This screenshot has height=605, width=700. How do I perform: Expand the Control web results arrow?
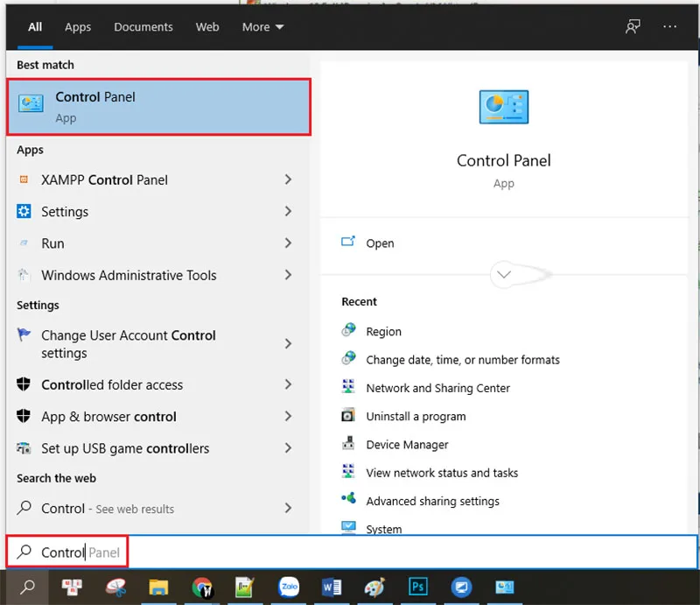point(289,508)
